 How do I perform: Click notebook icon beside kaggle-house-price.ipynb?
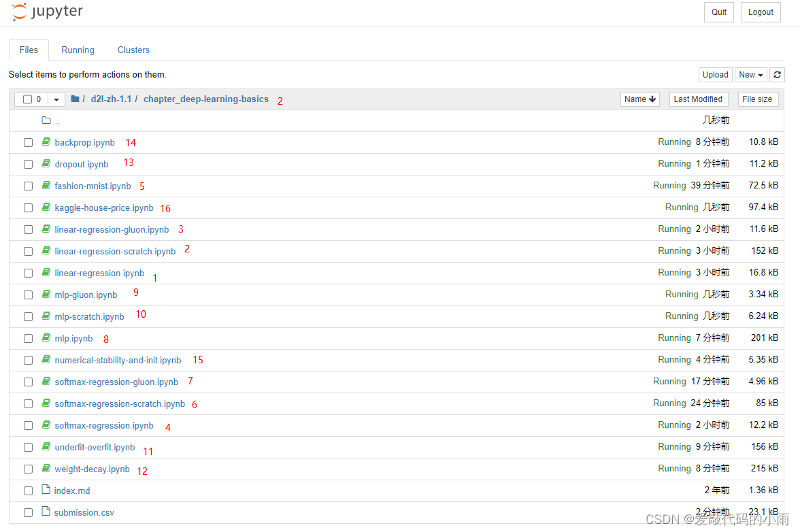point(46,207)
